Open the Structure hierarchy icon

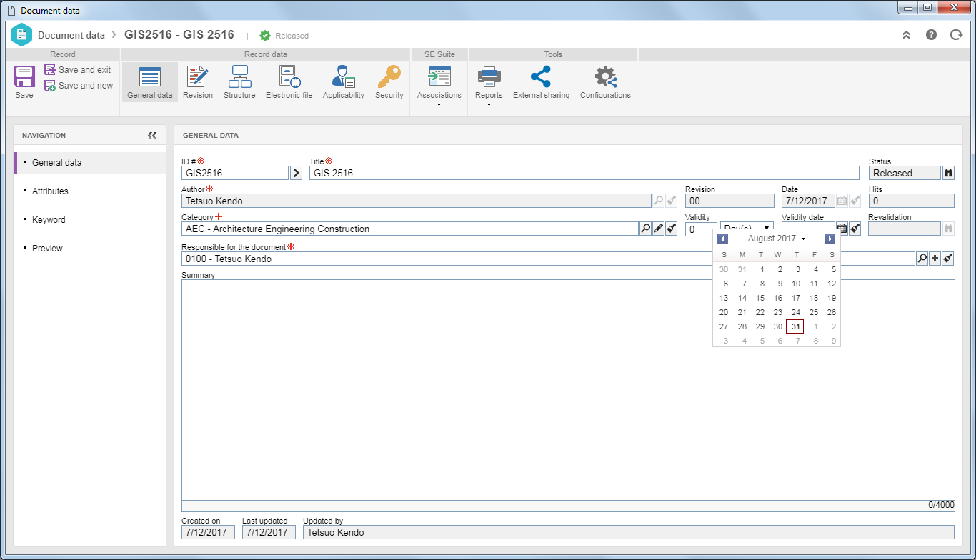pos(239,76)
